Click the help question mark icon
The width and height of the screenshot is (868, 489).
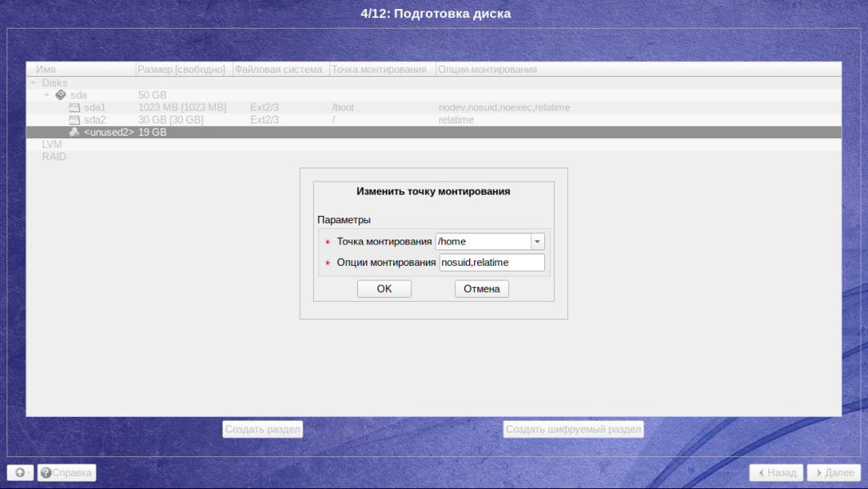coord(46,473)
